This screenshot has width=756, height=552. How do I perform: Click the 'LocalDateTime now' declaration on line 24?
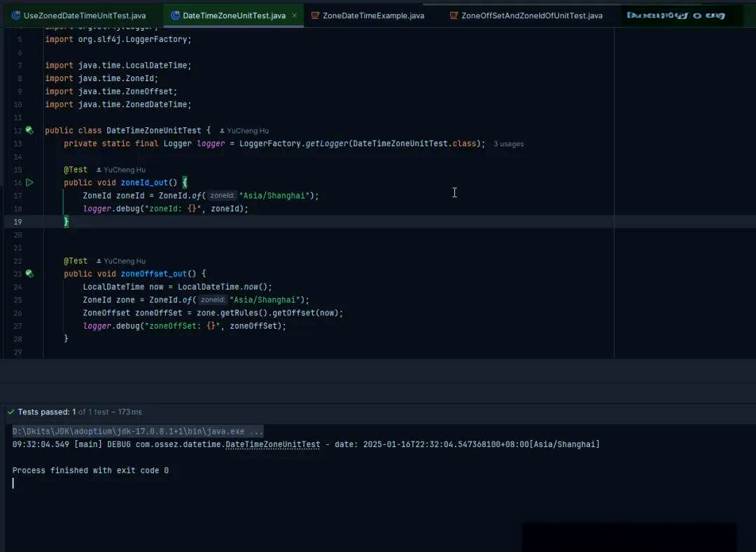click(x=123, y=287)
